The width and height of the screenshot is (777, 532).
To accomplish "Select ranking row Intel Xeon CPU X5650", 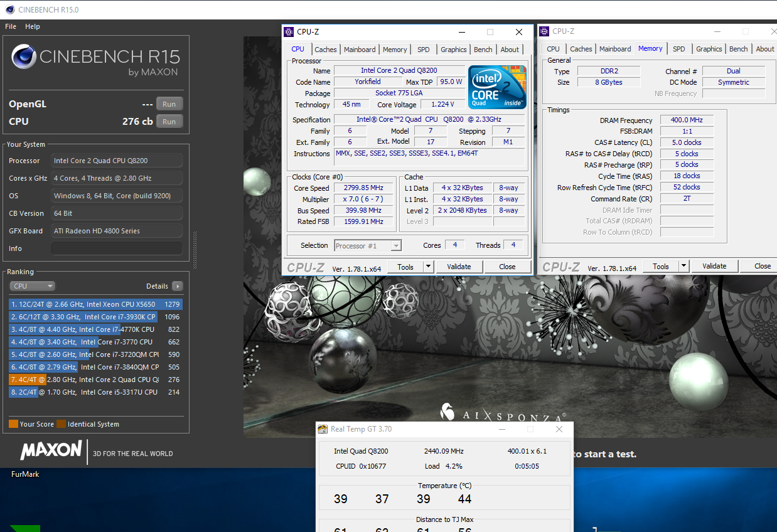I will coord(95,304).
